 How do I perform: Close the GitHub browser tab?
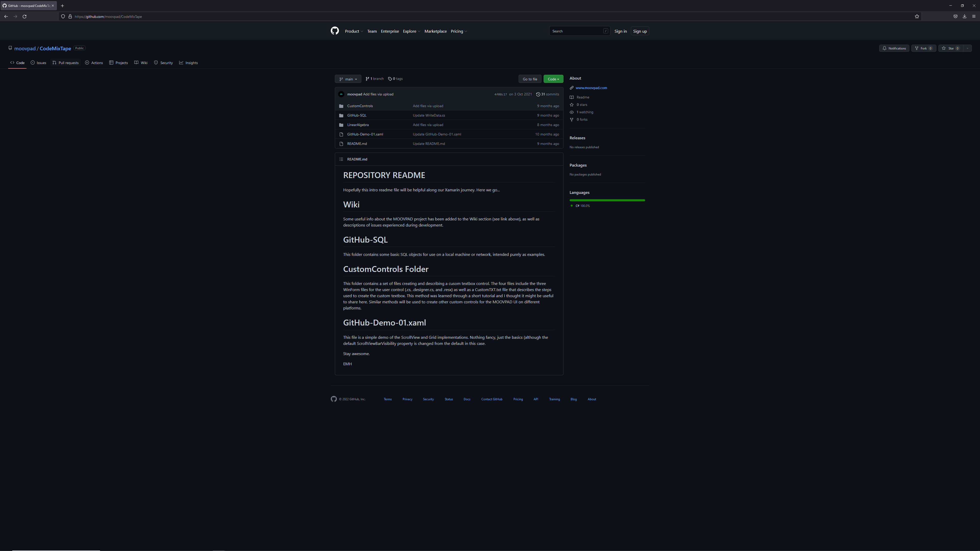[53, 6]
